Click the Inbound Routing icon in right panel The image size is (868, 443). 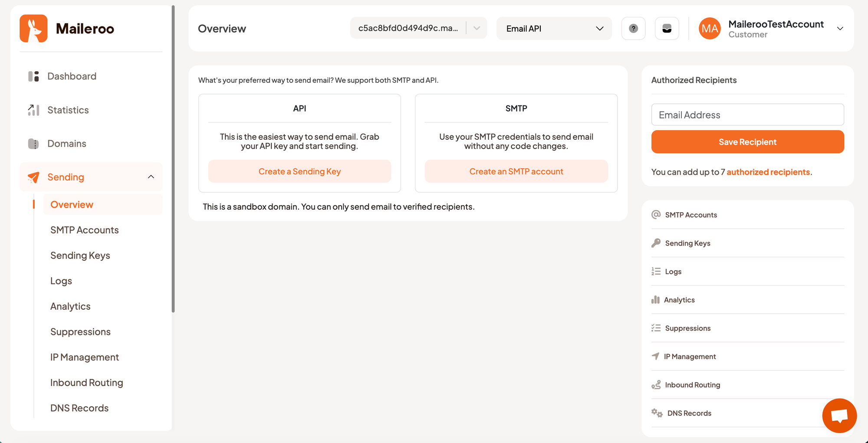coord(656,385)
